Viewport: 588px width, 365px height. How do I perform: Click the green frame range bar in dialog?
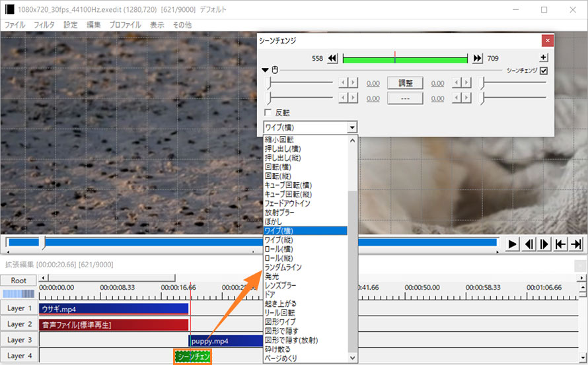coord(405,59)
